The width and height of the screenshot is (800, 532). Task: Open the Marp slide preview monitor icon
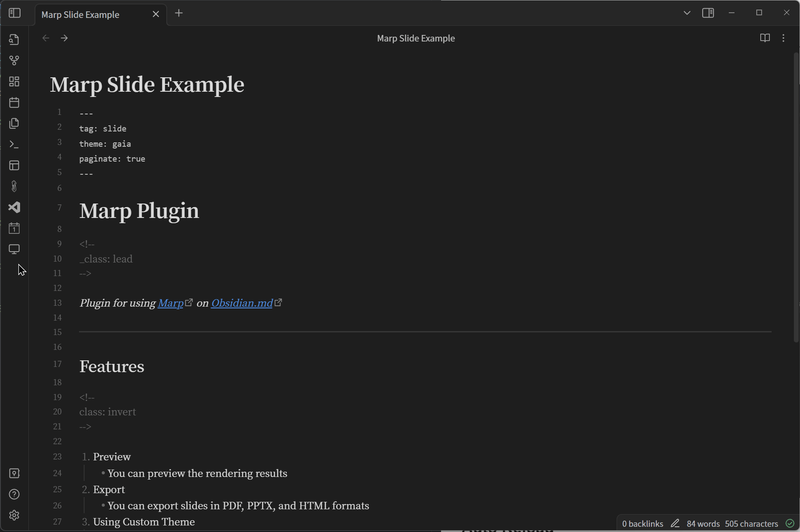click(x=14, y=249)
